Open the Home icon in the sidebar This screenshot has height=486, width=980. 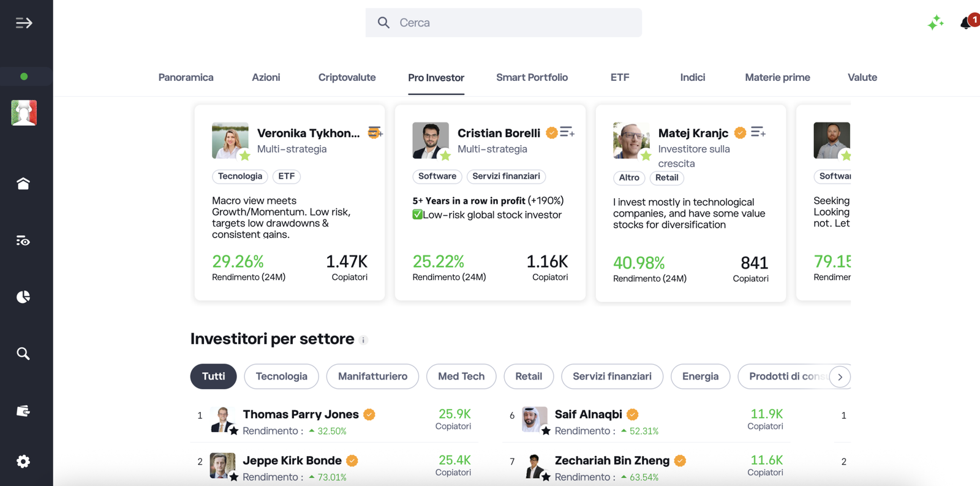coord(23,184)
